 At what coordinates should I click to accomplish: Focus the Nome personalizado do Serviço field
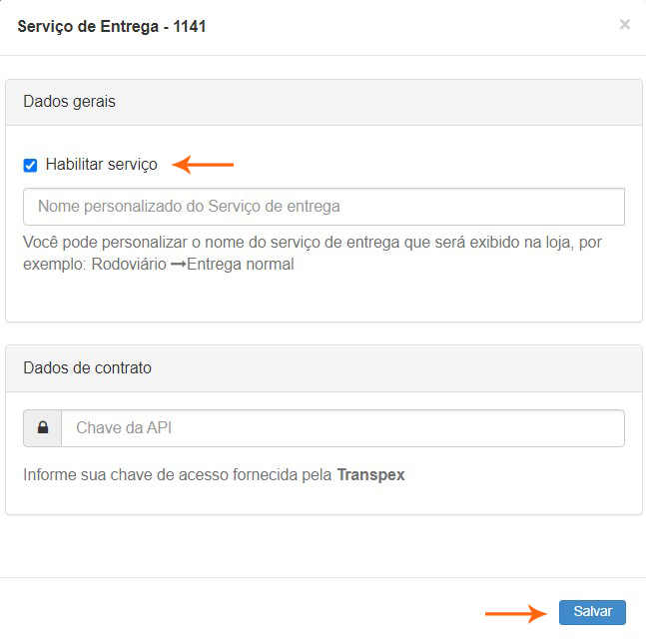tap(323, 207)
